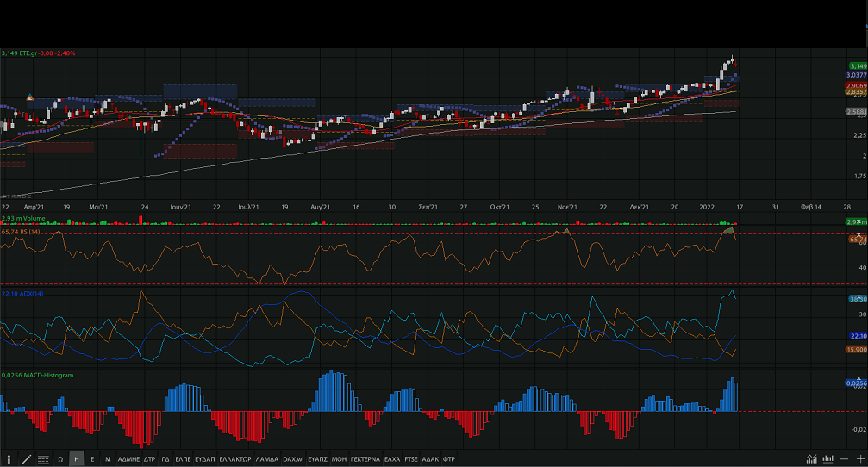Switch to the DAX.wi tab
868x467 pixels.
click(293, 459)
